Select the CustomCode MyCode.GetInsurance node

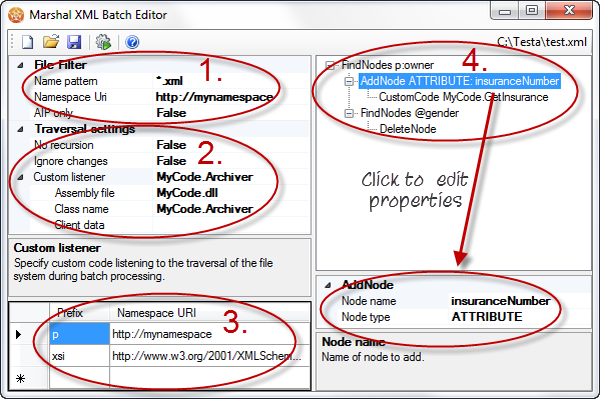pos(463,97)
